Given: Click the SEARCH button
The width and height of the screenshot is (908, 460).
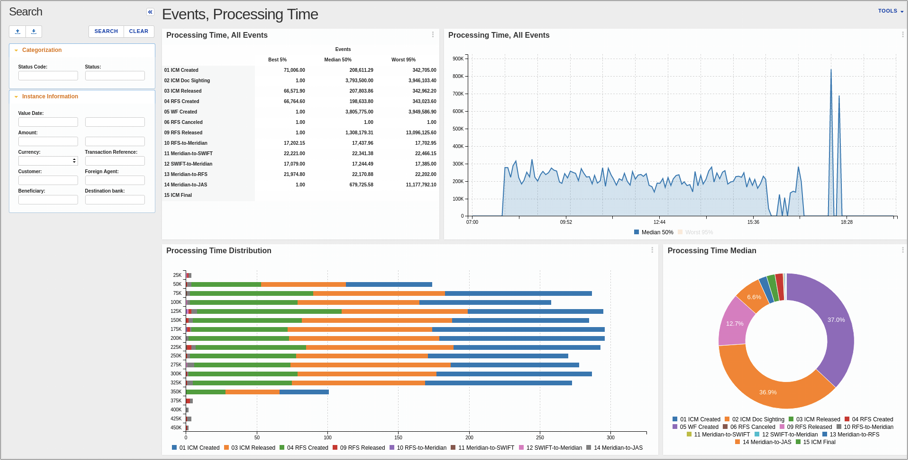Looking at the screenshot, I should click(106, 31).
